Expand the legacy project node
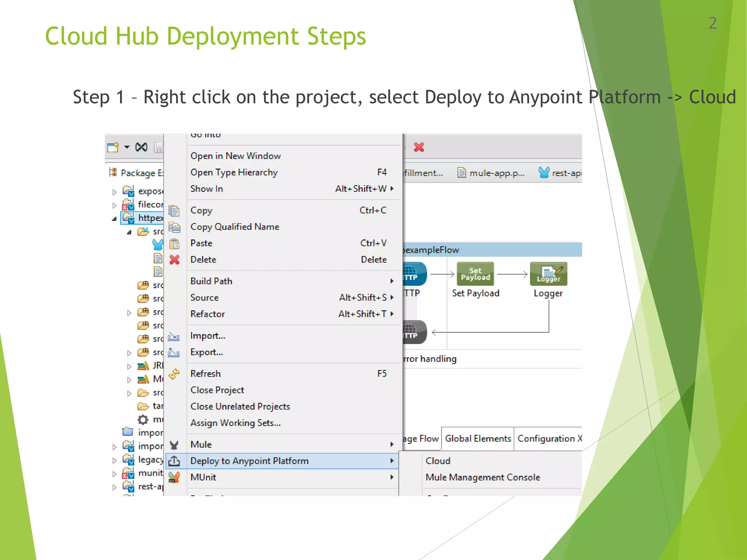This screenshot has height=560, width=747. click(115, 460)
